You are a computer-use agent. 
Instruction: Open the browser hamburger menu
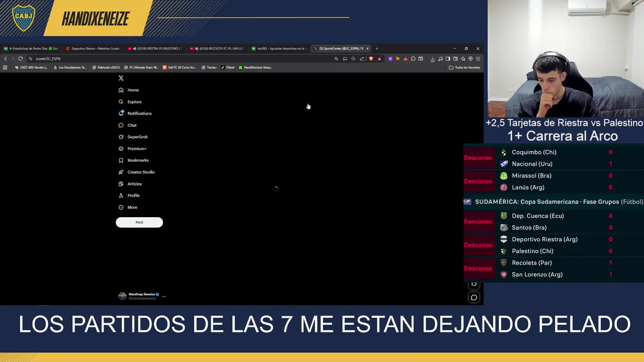pyautogui.click(x=478, y=59)
